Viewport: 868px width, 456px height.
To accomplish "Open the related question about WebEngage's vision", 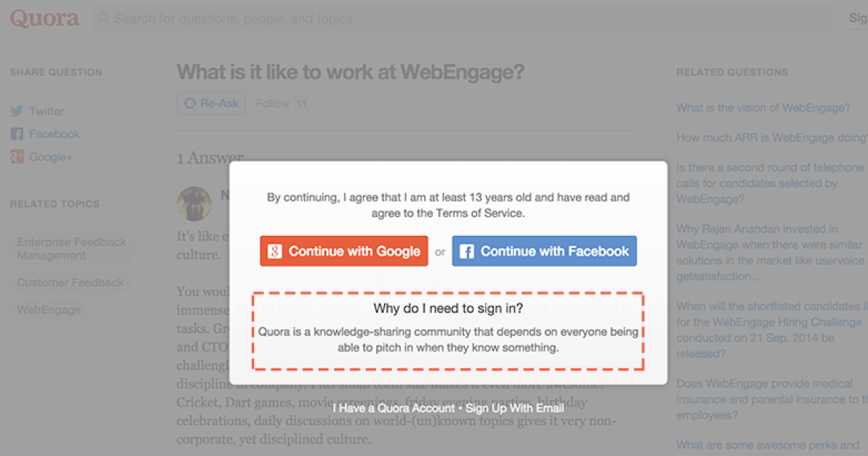I will click(763, 107).
